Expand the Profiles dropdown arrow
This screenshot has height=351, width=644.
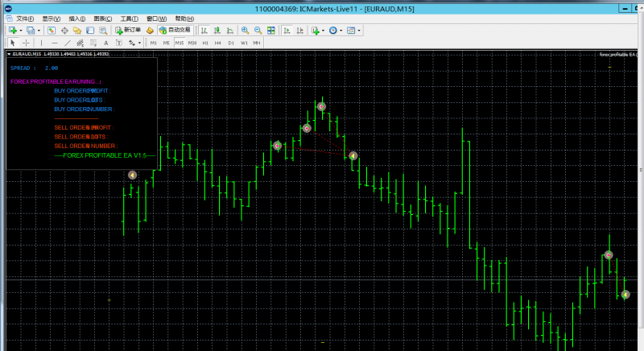click(x=39, y=31)
